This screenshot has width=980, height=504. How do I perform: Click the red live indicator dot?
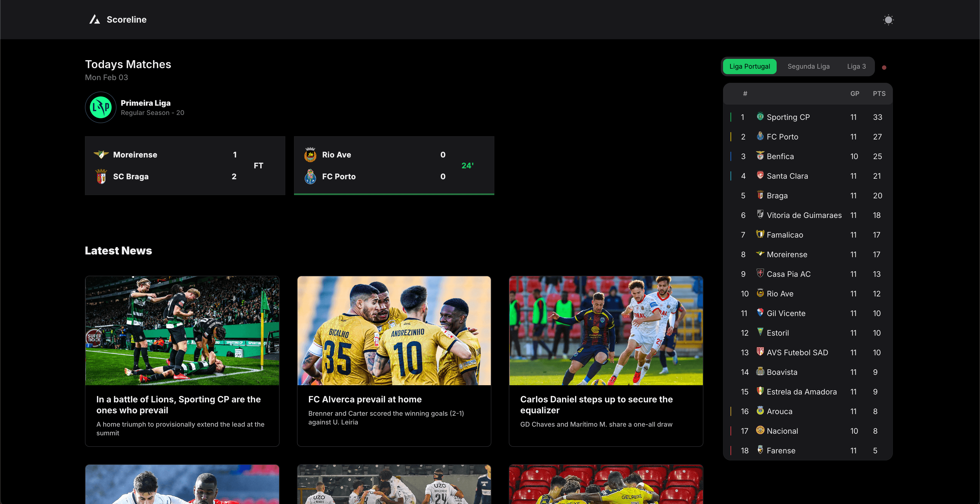(884, 67)
